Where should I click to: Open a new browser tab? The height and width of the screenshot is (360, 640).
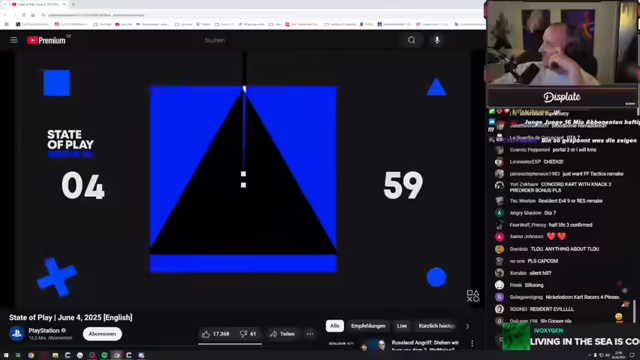pos(73,4)
